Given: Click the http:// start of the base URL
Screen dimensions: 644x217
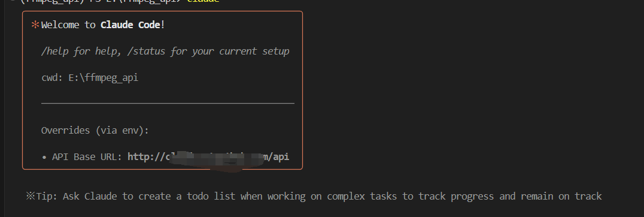Looking at the screenshot, I should (146, 157).
